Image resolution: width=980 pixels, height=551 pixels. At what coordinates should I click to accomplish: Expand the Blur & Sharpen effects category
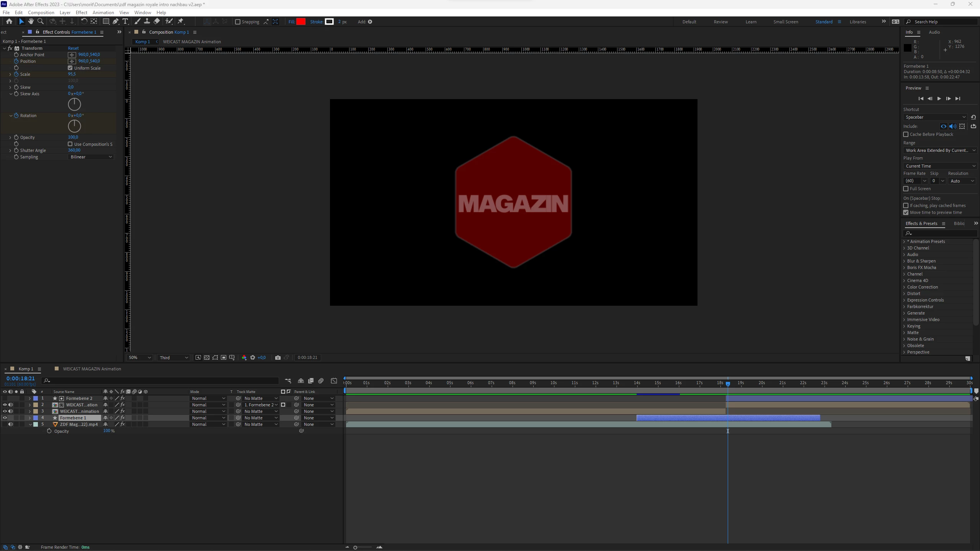pyautogui.click(x=904, y=261)
